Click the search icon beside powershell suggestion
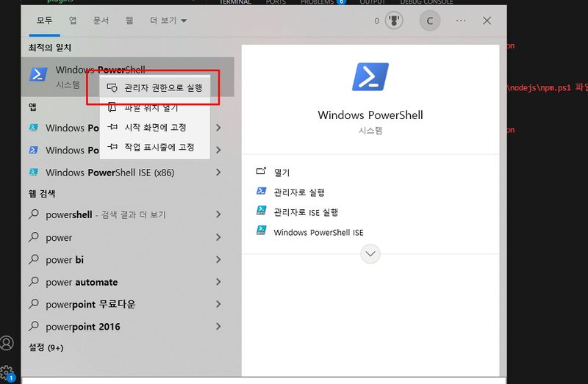 click(x=34, y=214)
